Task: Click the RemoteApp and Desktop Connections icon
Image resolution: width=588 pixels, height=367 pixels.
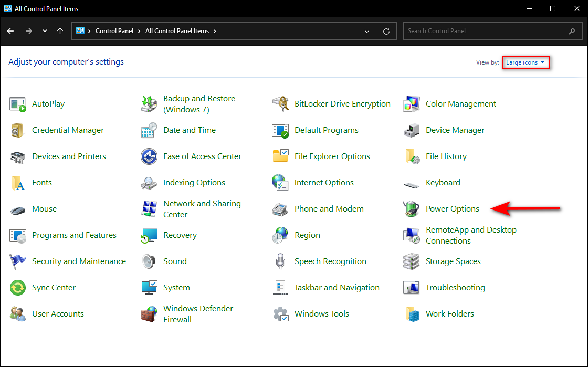Action: [x=412, y=235]
